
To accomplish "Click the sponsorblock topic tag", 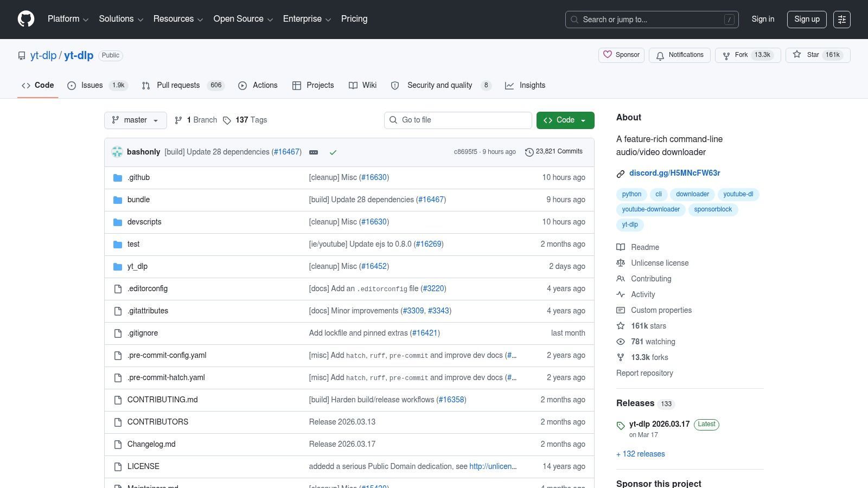I will [713, 209].
